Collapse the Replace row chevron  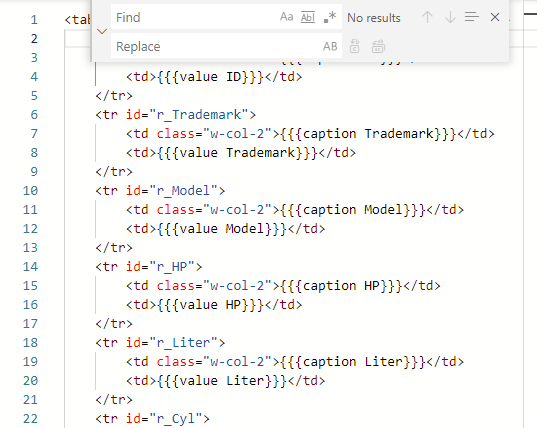coord(102,32)
